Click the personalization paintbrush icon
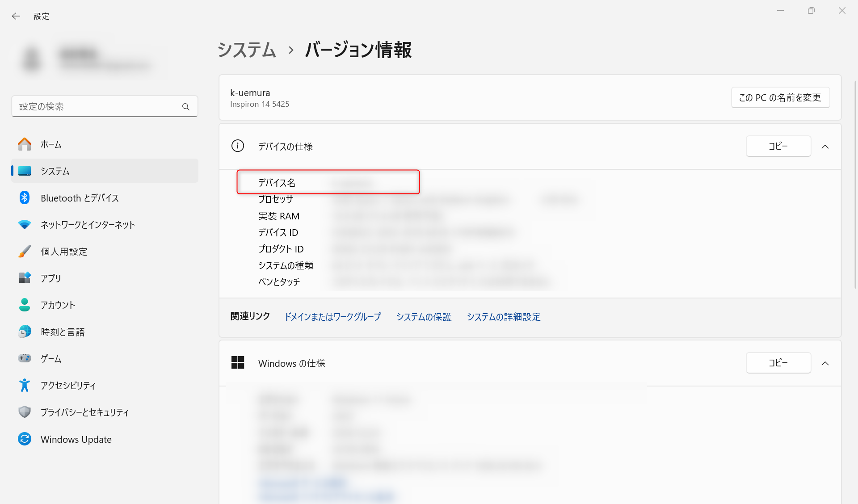 pos(25,251)
